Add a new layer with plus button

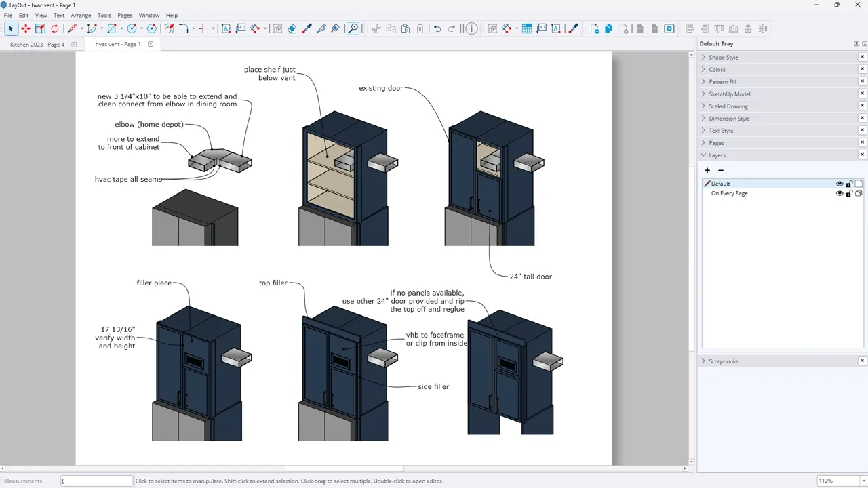(x=707, y=170)
